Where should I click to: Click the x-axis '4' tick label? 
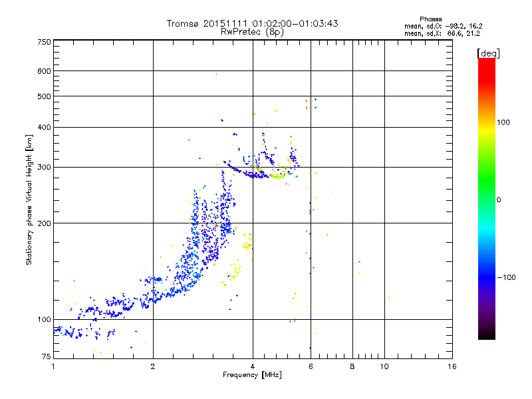coord(253,366)
